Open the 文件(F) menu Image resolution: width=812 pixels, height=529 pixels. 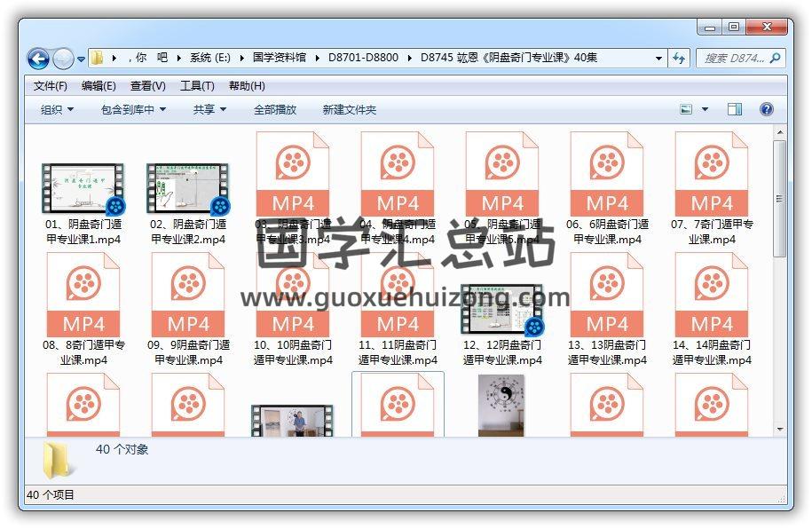point(51,86)
